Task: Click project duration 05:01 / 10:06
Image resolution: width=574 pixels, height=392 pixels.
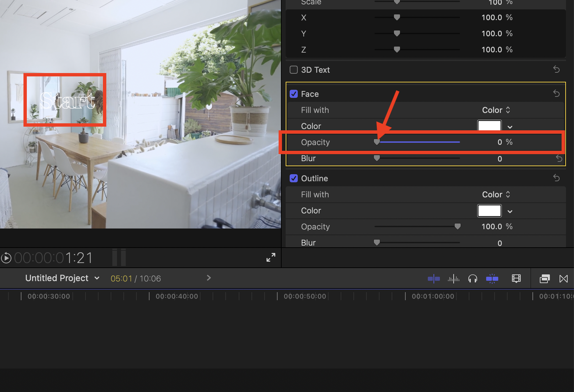Action: pos(136,278)
